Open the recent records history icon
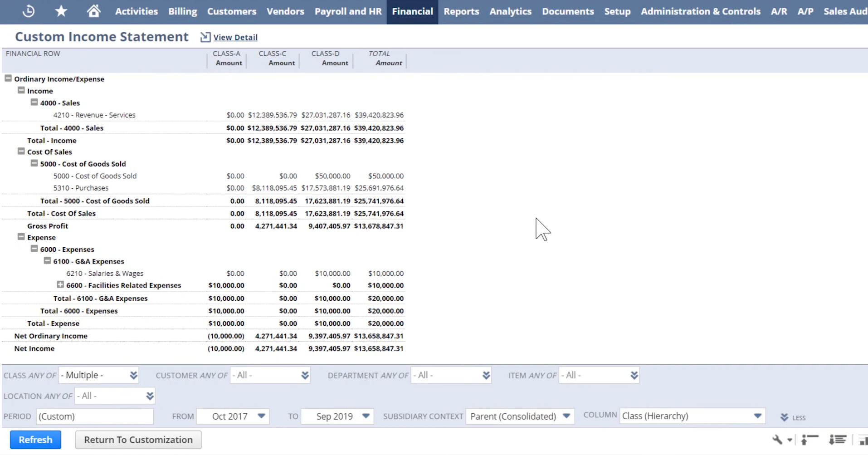Image resolution: width=868 pixels, height=455 pixels. (29, 11)
